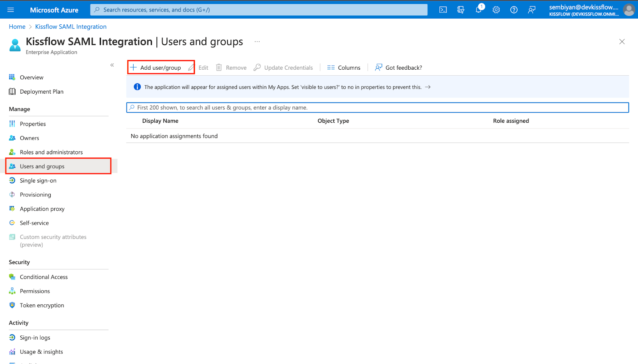Click the Single sign-on icon

point(12,180)
